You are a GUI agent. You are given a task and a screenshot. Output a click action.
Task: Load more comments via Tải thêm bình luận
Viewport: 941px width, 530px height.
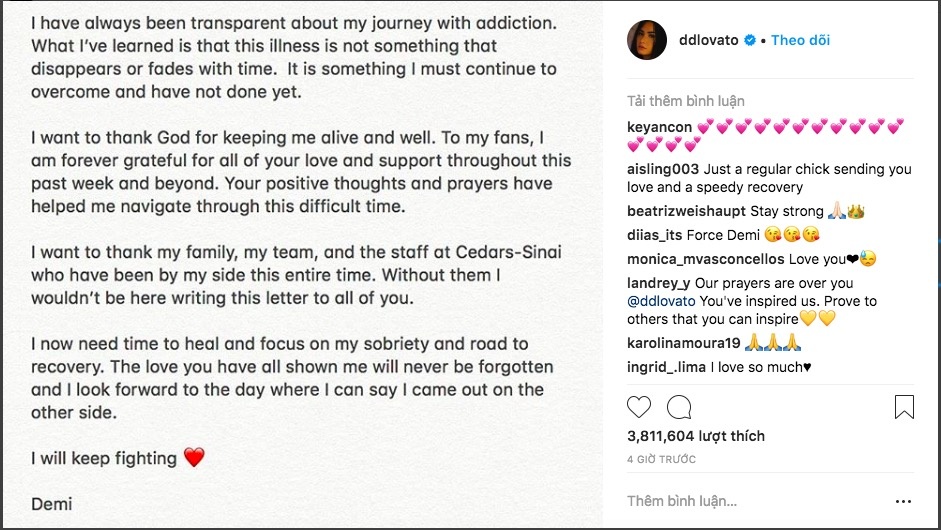pyautogui.click(x=685, y=101)
